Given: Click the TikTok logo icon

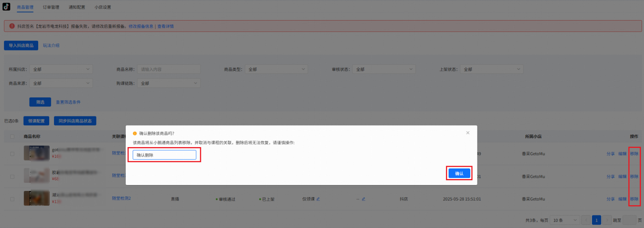Looking at the screenshot, I should [x=6, y=7].
